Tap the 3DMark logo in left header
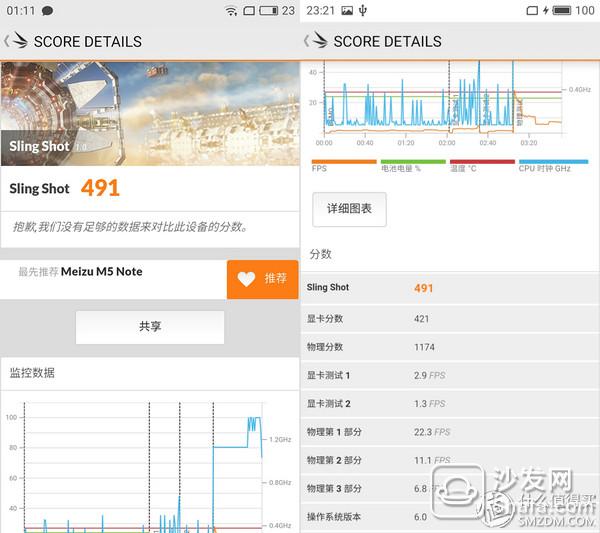The width and height of the screenshot is (600, 533). (20, 40)
